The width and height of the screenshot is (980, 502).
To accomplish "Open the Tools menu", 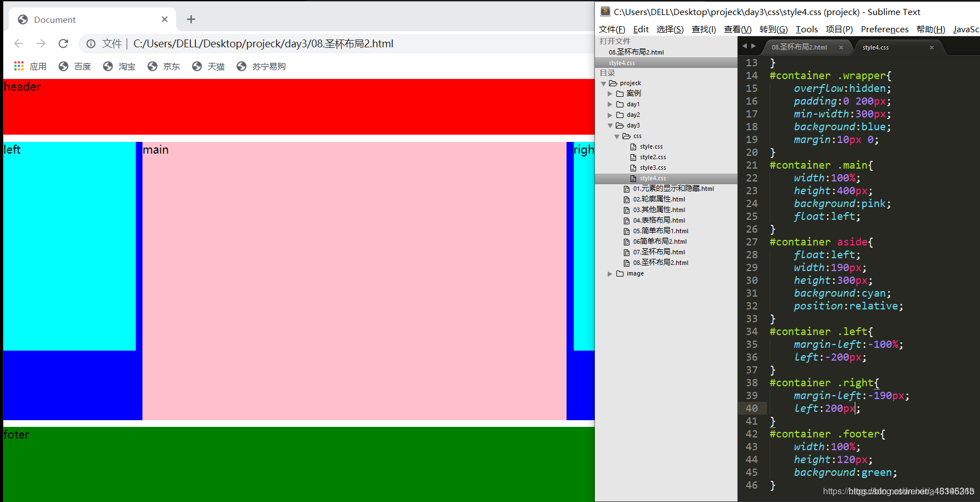I will (x=806, y=29).
